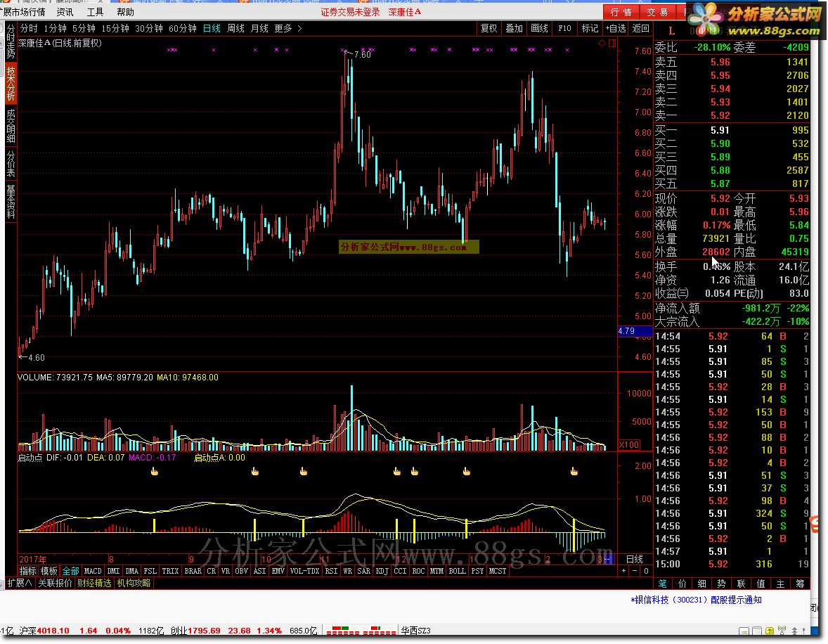The width and height of the screenshot is (828, 644).
Task: Click the 叠加 overlay button
Action: [514, 28]
